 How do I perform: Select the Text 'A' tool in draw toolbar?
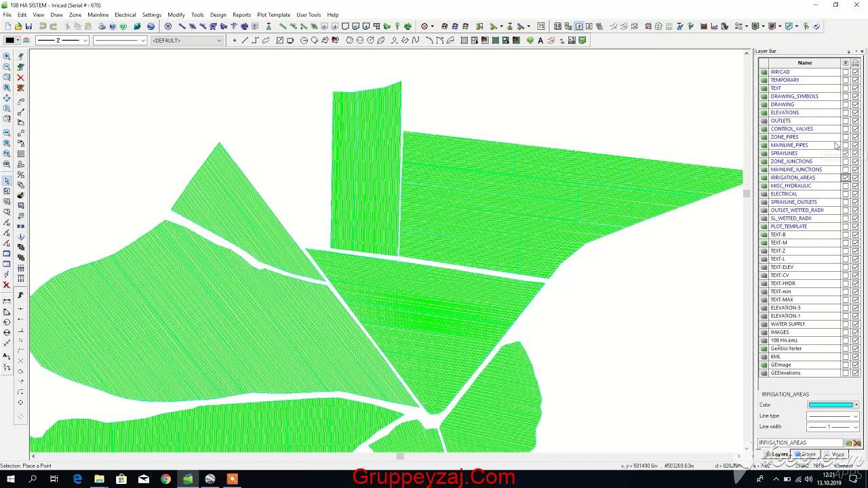(540, 40)
